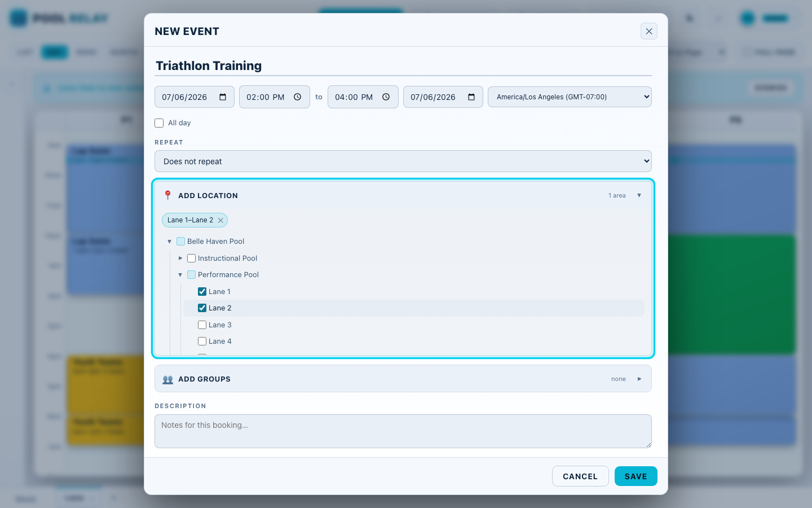Screen dimensions: 812x508
Task: Open calendar picker for end date
Action: tap(471, 97)
